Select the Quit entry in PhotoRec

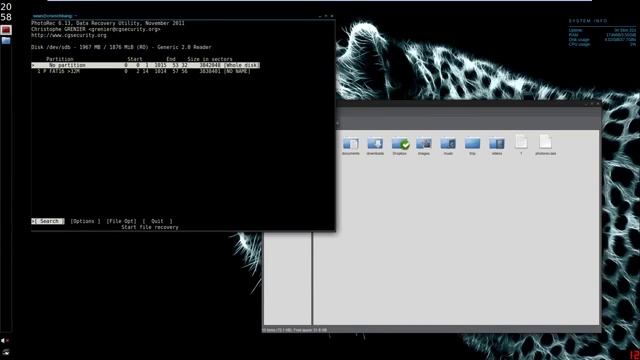pyautogui.click(x=158, y=221)
